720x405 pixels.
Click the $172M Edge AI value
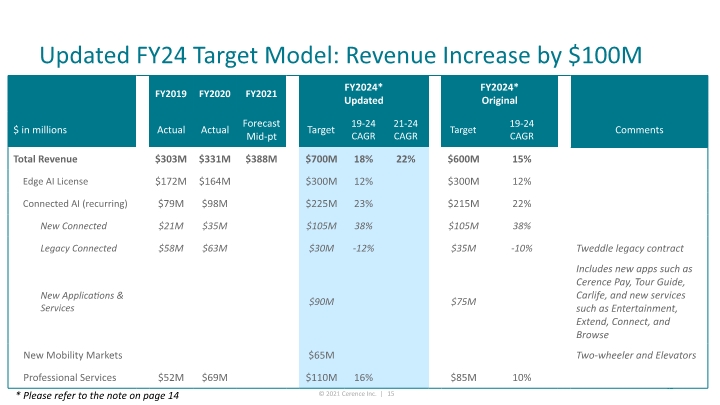pyautogui.click(x=171, y=181)
